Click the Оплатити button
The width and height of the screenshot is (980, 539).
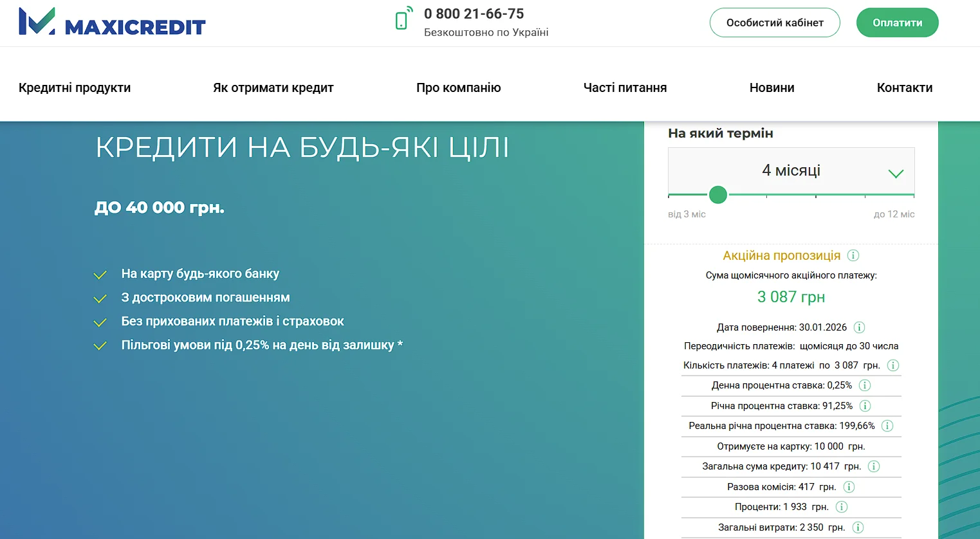pyautogui.click(x=897, y=23)
